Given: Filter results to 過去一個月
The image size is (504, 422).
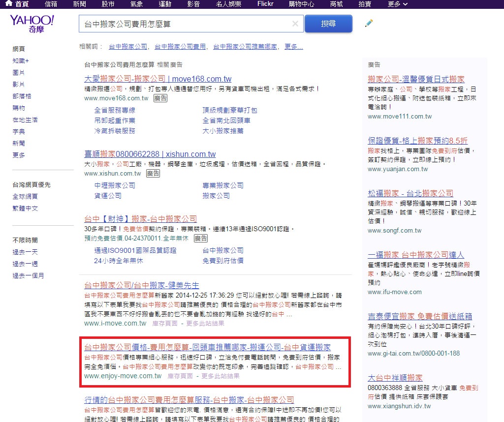Looking at the screenshot, I should (x=28, y=275).
